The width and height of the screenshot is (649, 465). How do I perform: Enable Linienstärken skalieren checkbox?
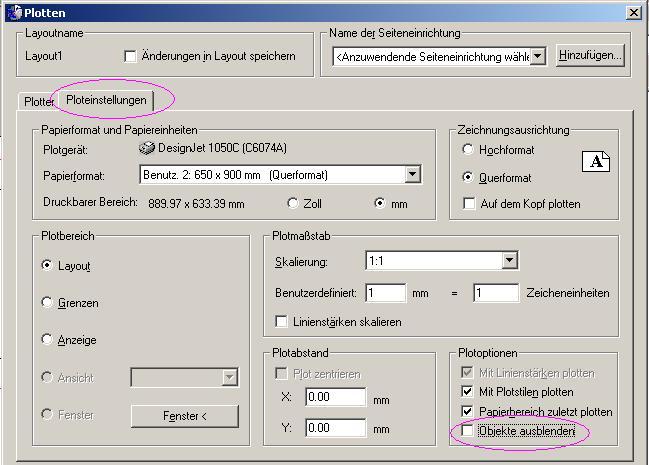(281, 322)
